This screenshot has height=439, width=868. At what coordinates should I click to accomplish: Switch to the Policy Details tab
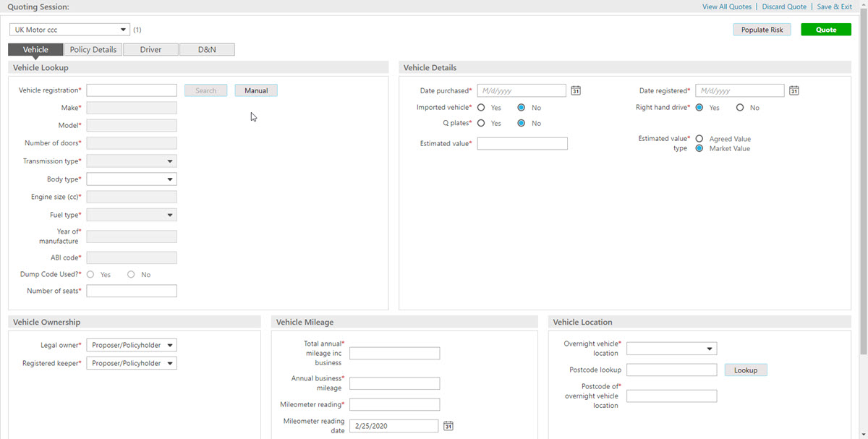(x=93, y=50)
